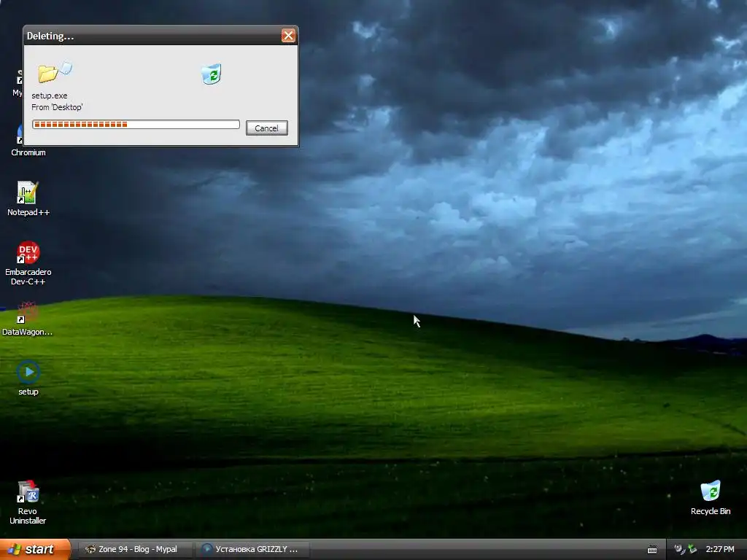This screenshot has width=747, height=560.
Task: Click the orange deletion progress bar
Action: [136, 124]
